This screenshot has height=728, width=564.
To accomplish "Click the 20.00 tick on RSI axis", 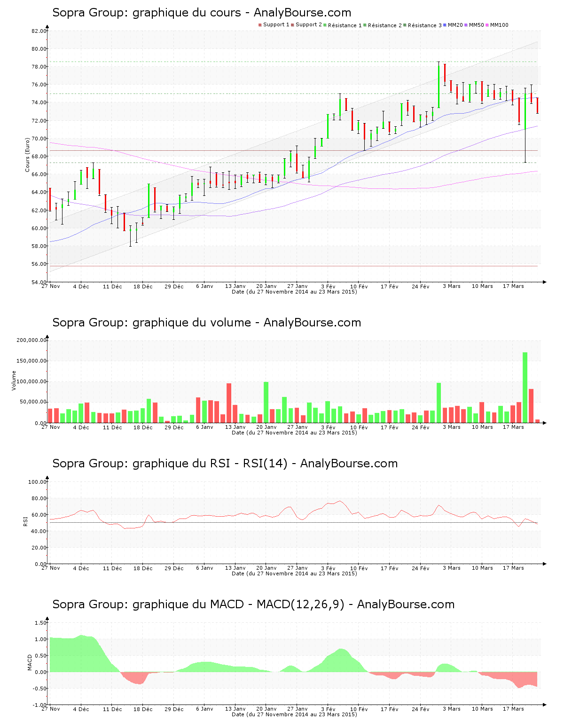I will (39, 548).
